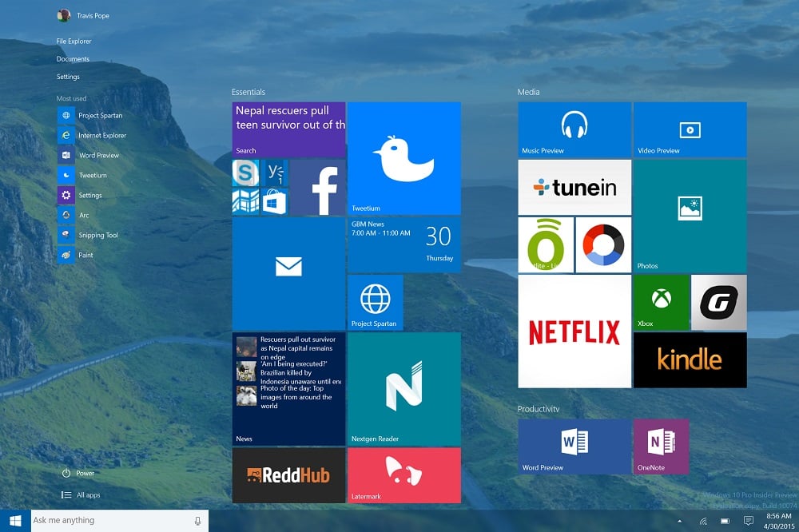This screenshot has width=799, height=532.
Task: Open the Kindle tile
Action: pyautogui.click(x=690, y=359)
